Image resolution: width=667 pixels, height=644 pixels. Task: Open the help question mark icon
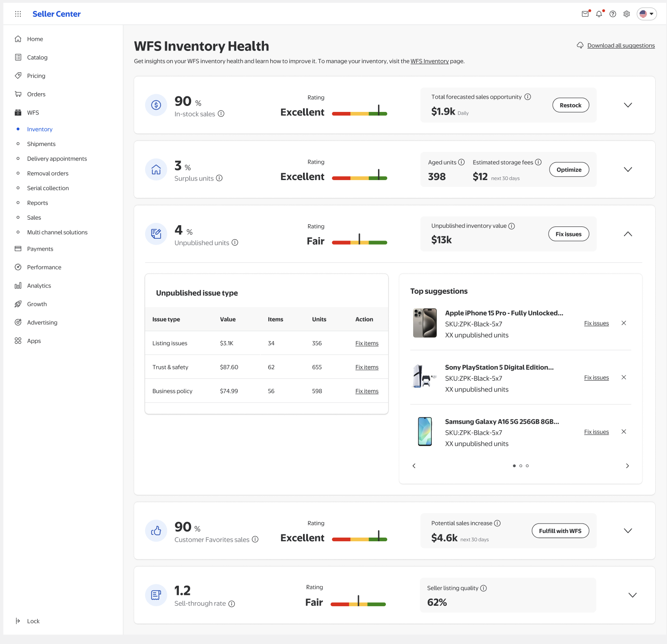pos(613,14)
